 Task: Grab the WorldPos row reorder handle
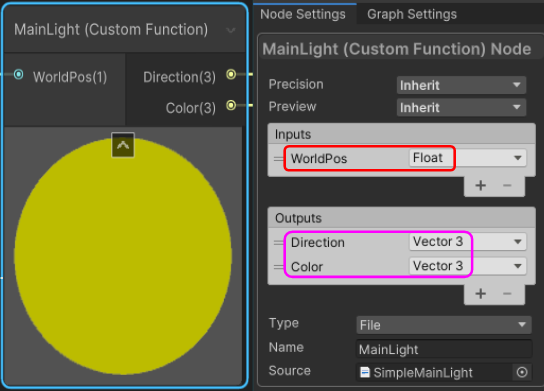(x=278, y=159)
